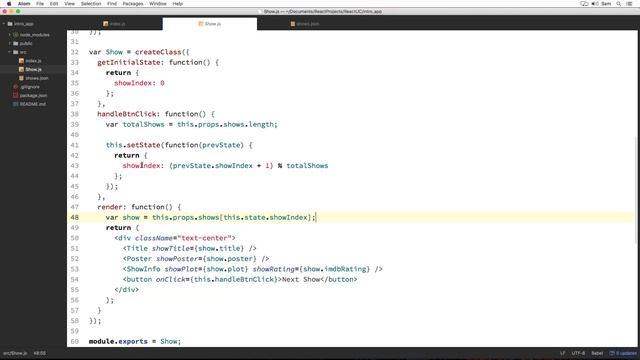The height and width of the screenshot is (360, 640).
Task: Click 'getInitialState' on line 33
Action: pos(129,62)
